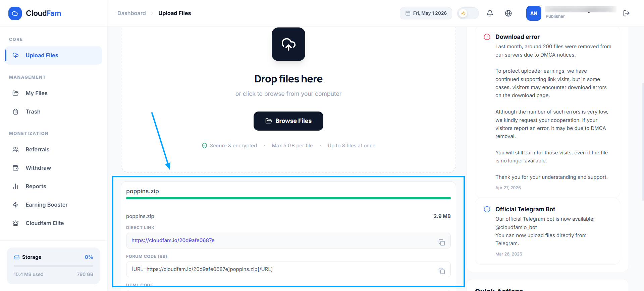The height and width of the screenshot is (291, 644).
Task: Open the language globe icon
Action: click(x=508, y=13)
